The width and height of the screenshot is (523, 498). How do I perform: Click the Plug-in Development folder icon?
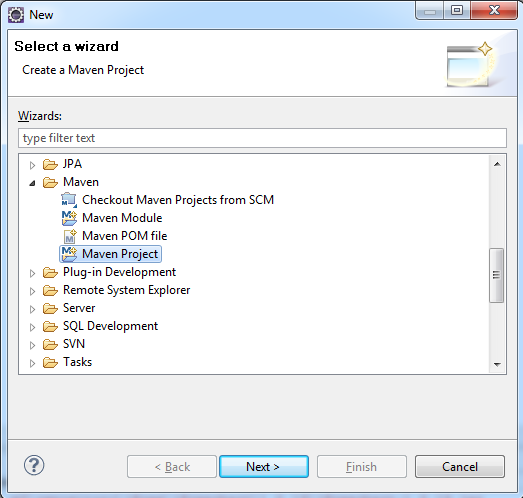(x=50, y=272)
